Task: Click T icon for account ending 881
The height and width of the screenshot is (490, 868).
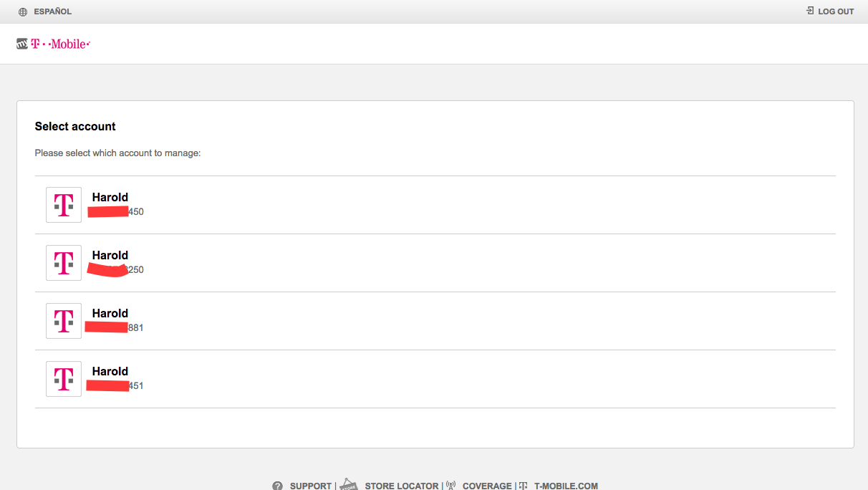Action: point(64,321)
